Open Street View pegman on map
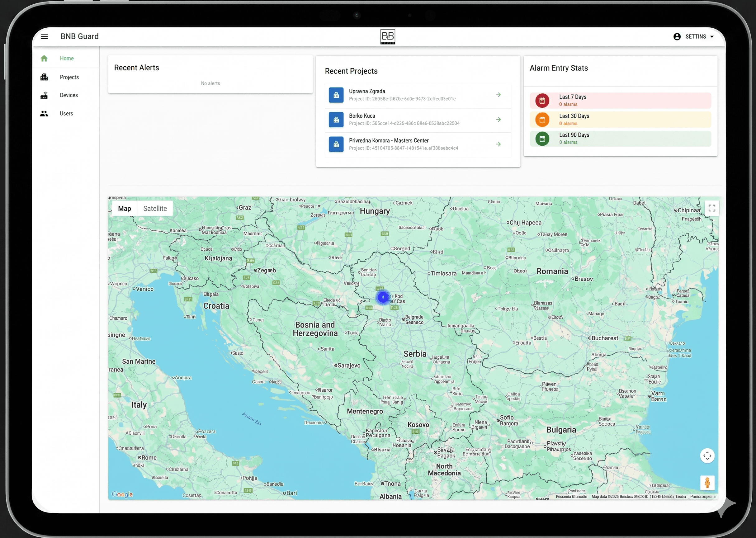This screenshot has width=756, height=538. click(707, 483)
